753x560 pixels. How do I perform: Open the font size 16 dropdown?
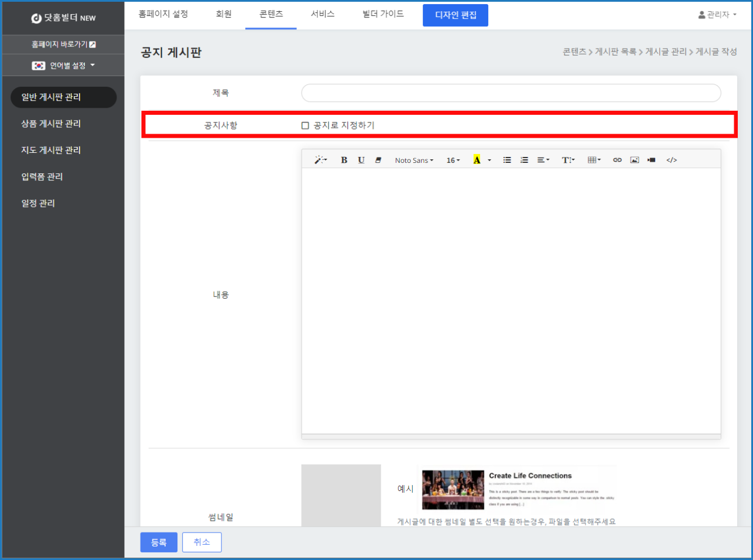point(453,160)
